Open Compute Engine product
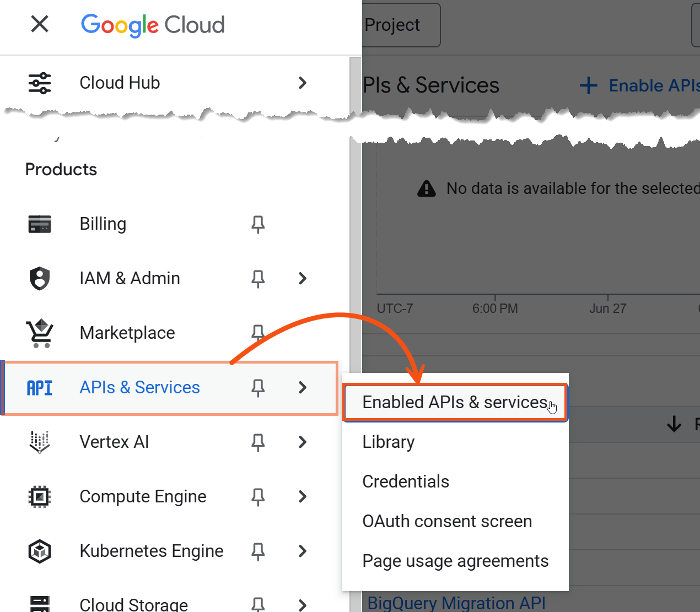 [x=143, y=496]
